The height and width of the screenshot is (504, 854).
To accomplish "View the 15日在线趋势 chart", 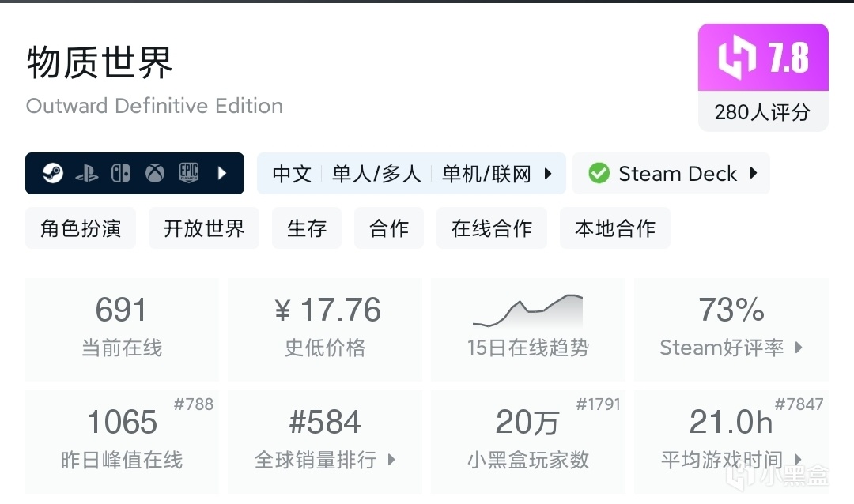I will pyautogui.click(x=527, y=329).
